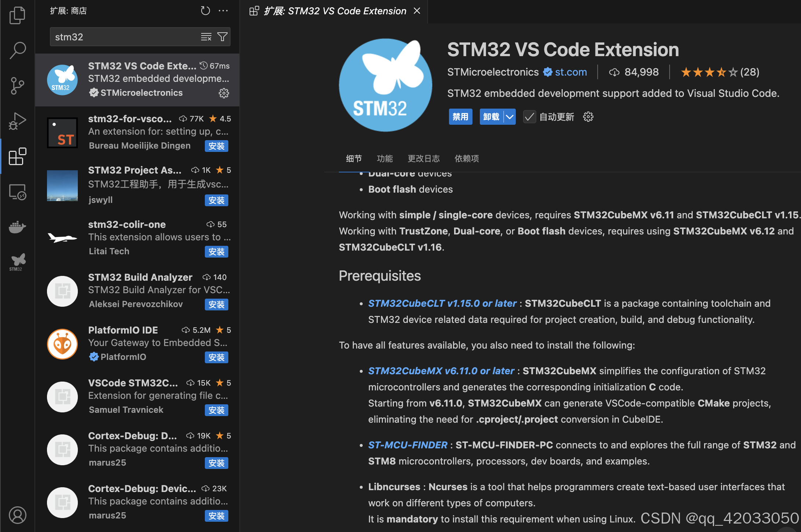The width and height of the screenshot is (801, 532).
Task: Open Source Control view
Action: point(17,86)
